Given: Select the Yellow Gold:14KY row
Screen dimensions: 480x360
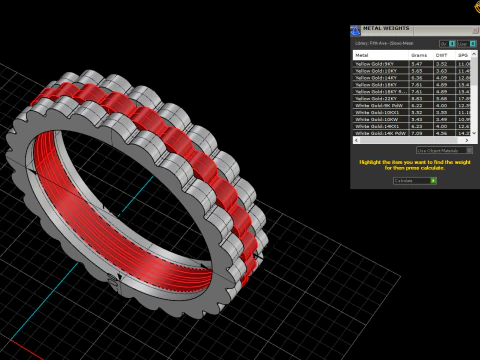Looking at the screenshot, I should 412,78.
